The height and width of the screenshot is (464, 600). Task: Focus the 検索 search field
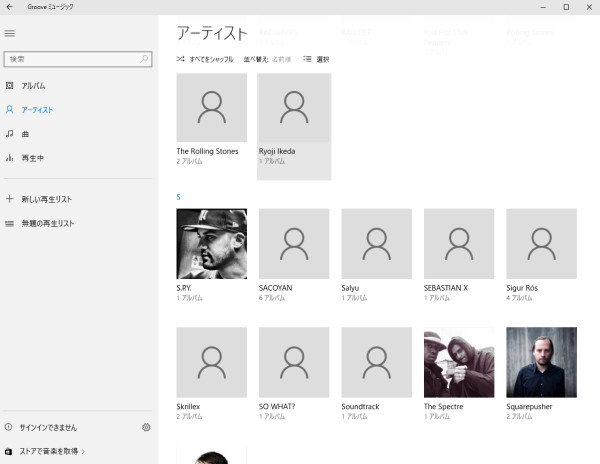pyautogui.click(x=78, y=59)
